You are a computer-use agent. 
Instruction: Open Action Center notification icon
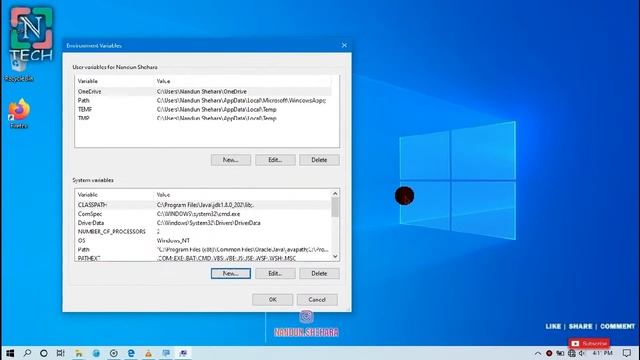[627, 353]
